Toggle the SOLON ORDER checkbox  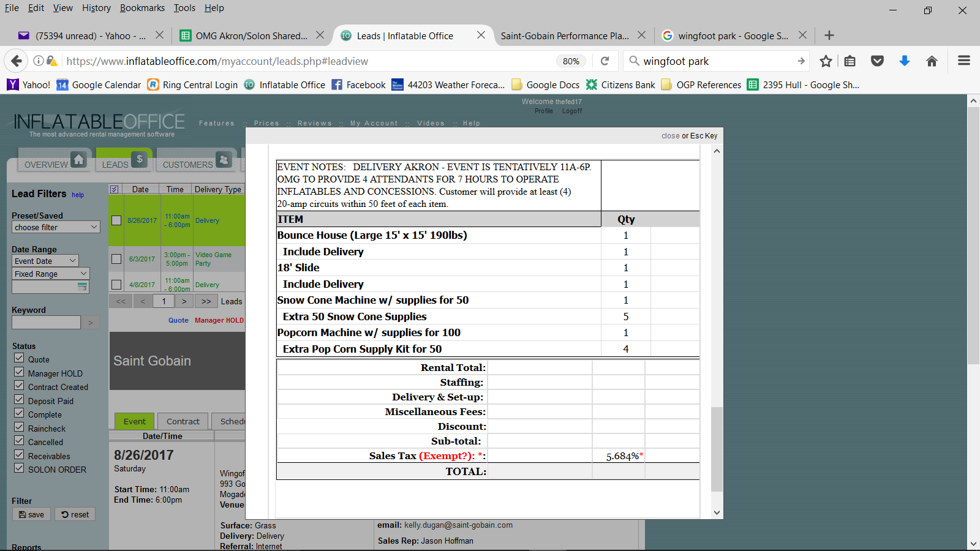click(19, 469)
